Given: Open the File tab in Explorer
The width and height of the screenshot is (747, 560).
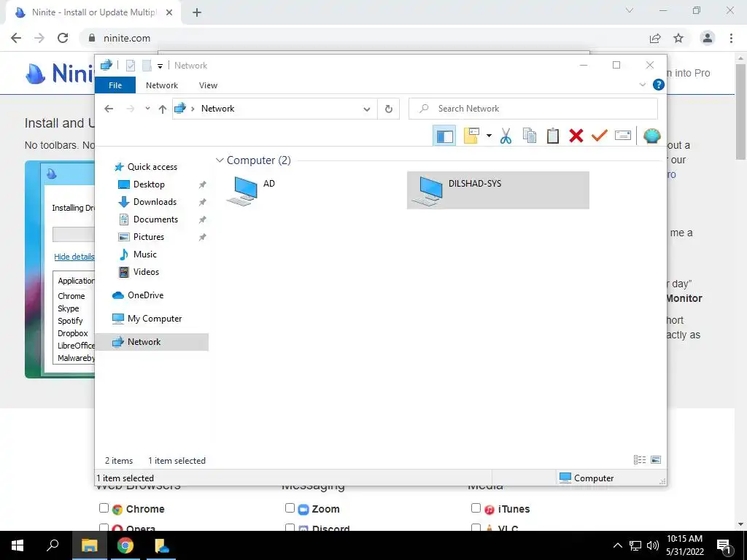Looking at the screenshot, I should (115, 85).
